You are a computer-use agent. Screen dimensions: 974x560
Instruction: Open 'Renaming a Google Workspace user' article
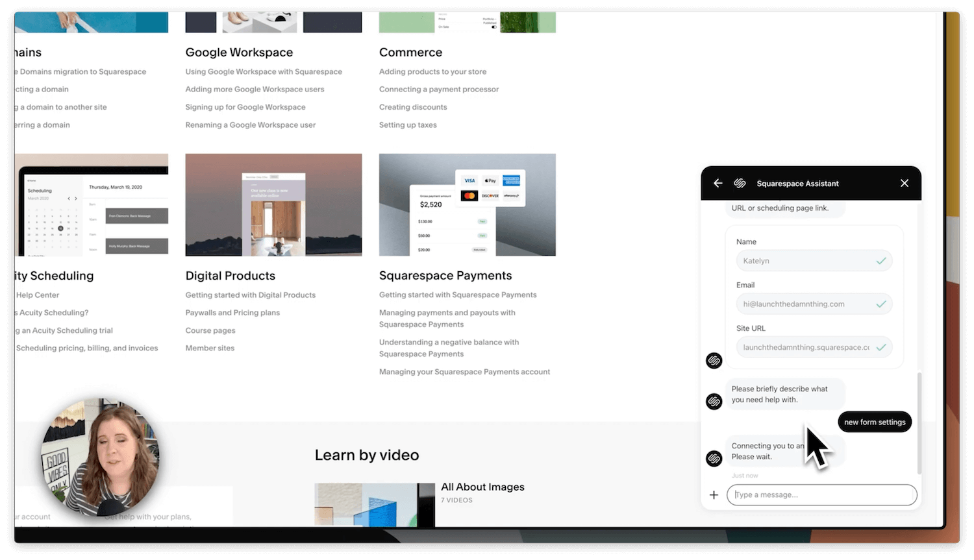point(251,125)
